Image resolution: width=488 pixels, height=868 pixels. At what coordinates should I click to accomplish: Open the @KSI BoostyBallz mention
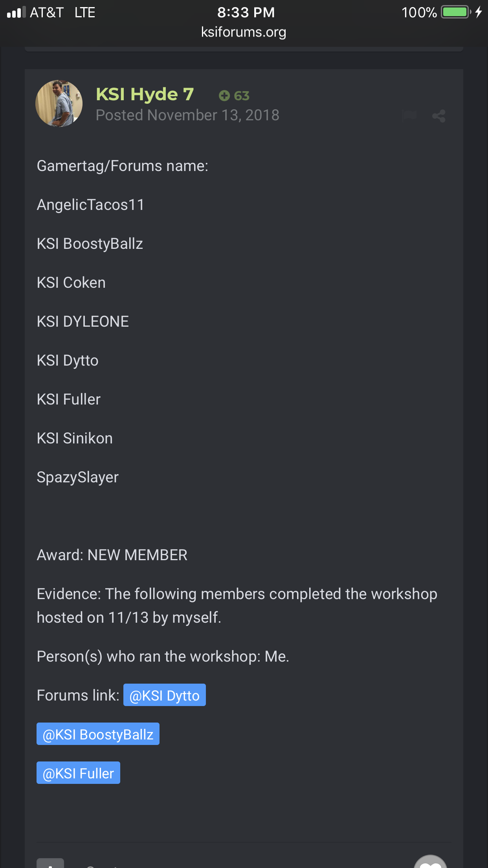(x=98, y=734)
